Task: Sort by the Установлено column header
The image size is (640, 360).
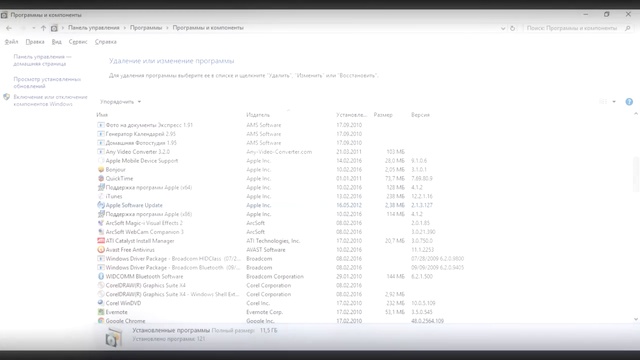Action: 351,115
